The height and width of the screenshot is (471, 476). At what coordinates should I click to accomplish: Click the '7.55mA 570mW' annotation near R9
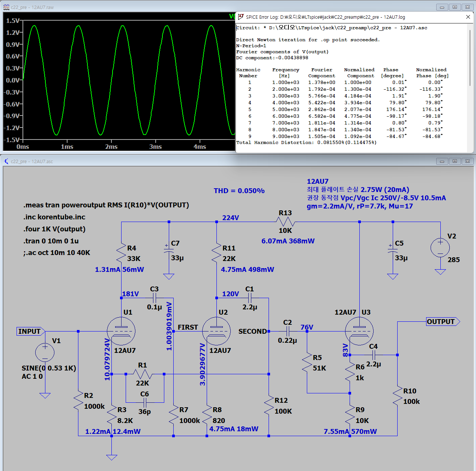(350, 432)
